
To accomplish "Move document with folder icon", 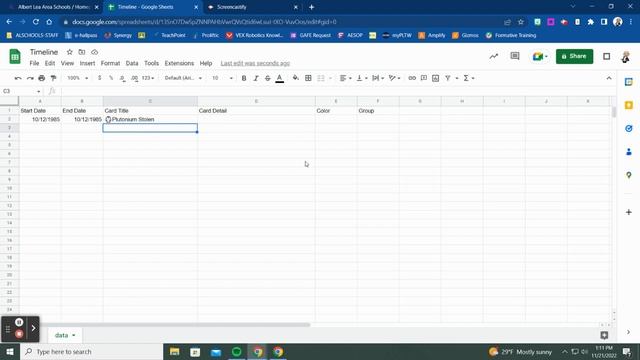I will (82, 52).
